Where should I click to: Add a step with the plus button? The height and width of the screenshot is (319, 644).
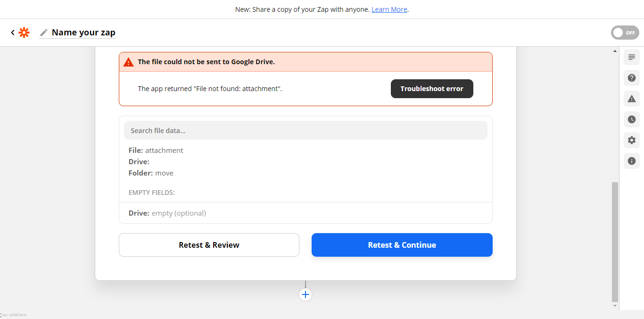pos(305,294)
